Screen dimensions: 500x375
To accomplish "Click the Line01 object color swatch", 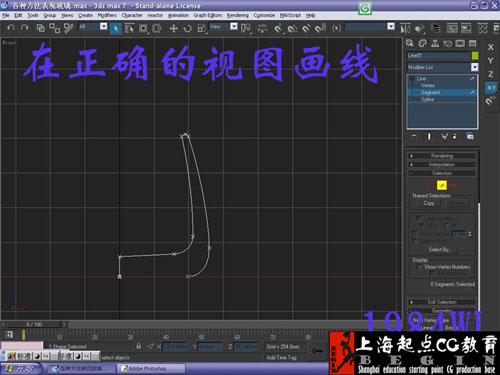I will [x=475, y=55].
